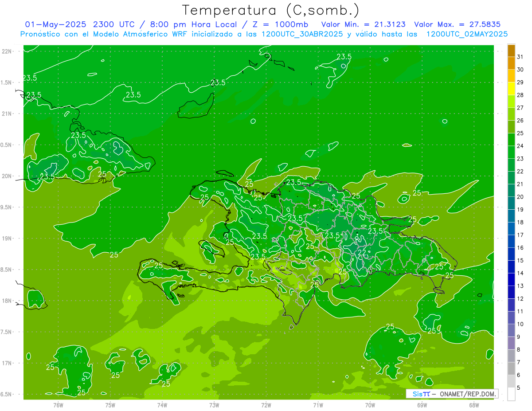Screen dimensions: 532x411
Task: Click the 1.5N latitude axis label
Action: 7,82
